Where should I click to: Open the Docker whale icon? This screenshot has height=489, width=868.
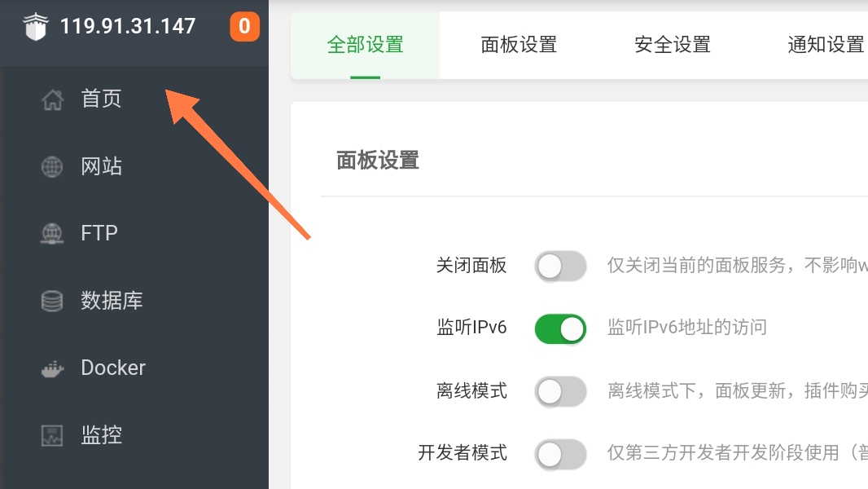53,369
